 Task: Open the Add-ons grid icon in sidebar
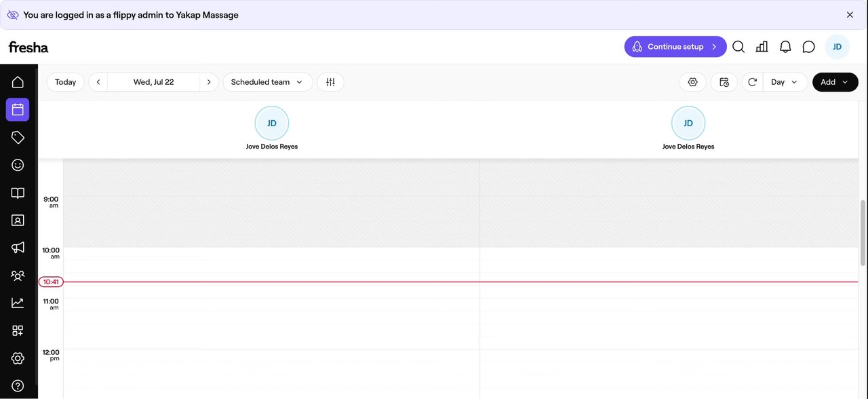click(18, 330)
